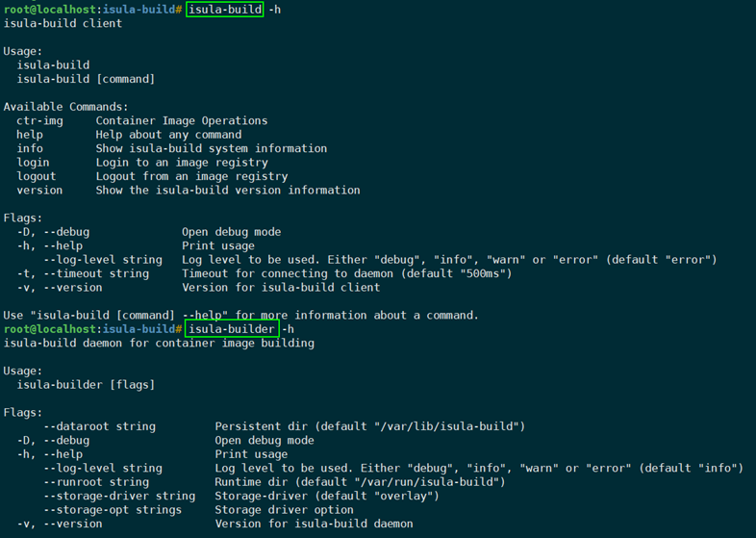The image size is (756, 538).
Task: Click the "overlay" default storage driver value
Action: pyautogui.click(x=402, y=497)
